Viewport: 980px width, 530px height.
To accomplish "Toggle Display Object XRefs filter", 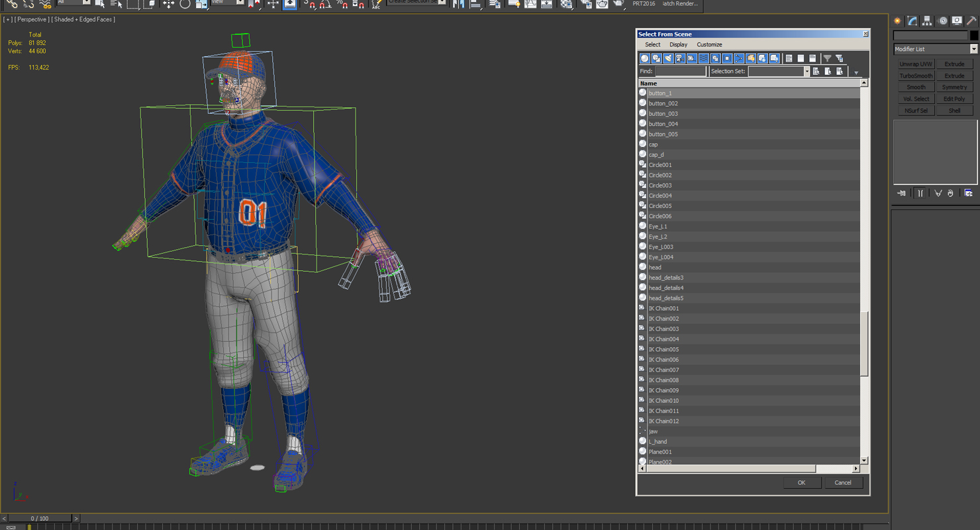I will 727,58.
